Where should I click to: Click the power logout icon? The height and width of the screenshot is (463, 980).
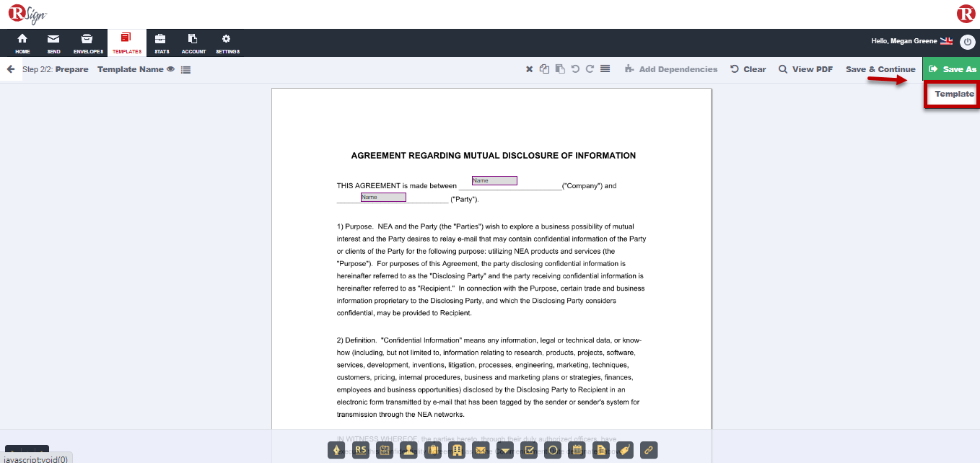[967, 42]
